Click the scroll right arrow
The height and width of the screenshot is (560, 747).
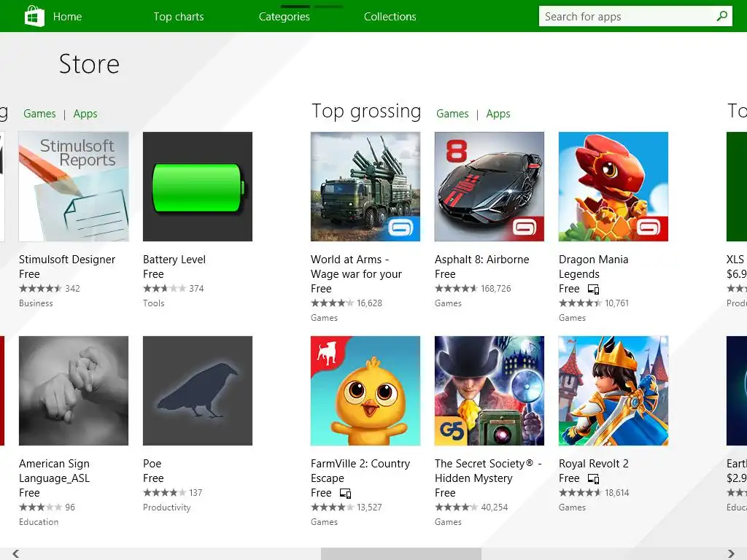coord(731,553)
